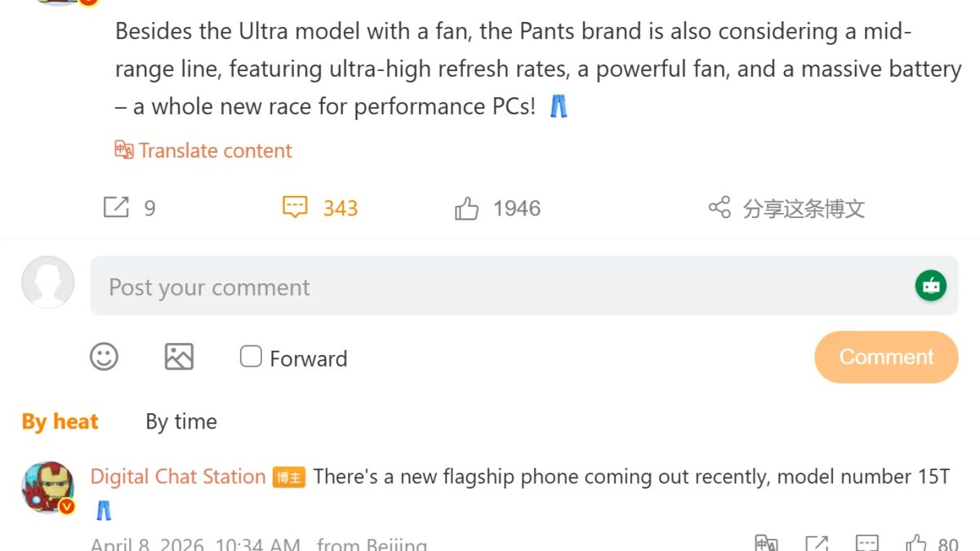Sort comments By heat
This screenshot has height=551, width=980.
(x=60, y=421)
